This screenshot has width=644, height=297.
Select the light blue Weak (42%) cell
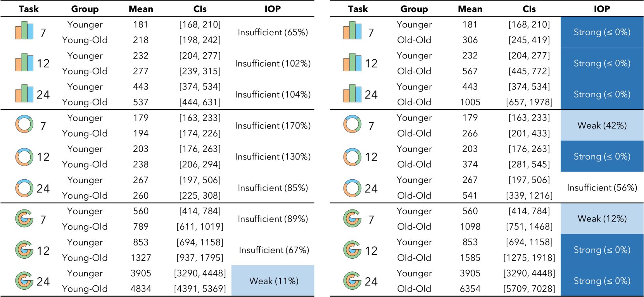click(602, 125)
